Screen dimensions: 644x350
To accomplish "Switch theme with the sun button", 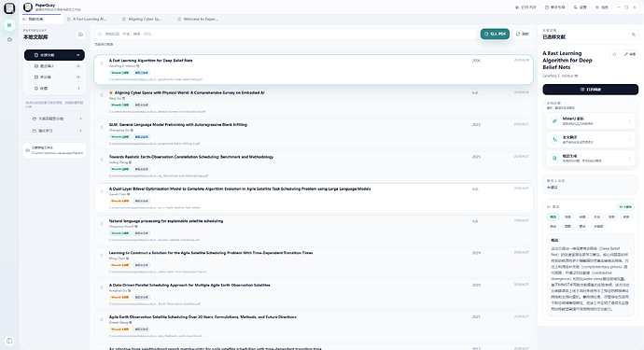I will coord(602,7).
